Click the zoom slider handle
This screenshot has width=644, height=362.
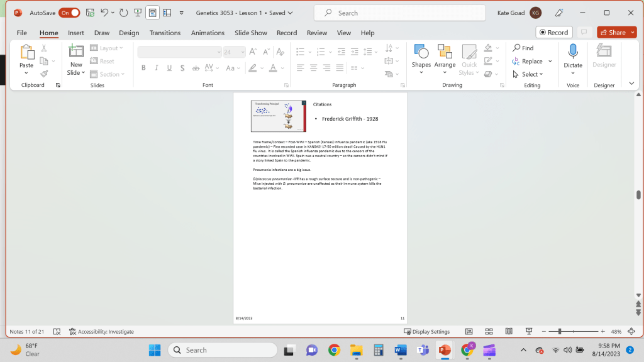point(560,331)
